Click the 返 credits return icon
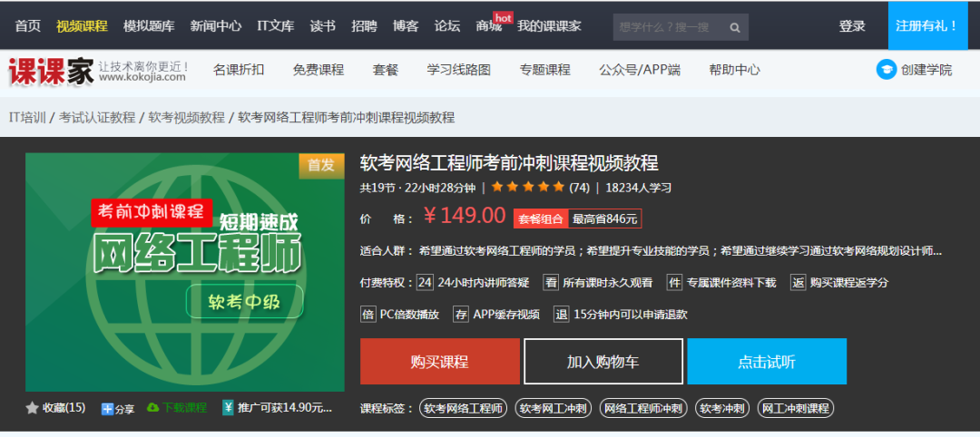 (x=799, y=282)
